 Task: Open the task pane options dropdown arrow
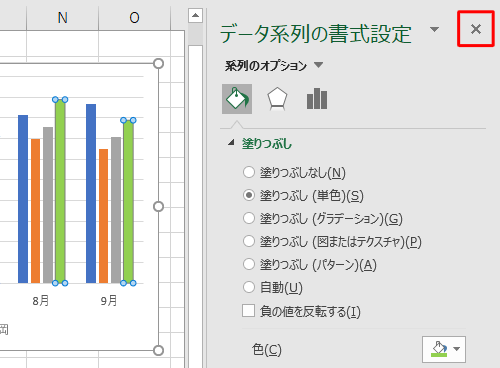tap(434, 30)
